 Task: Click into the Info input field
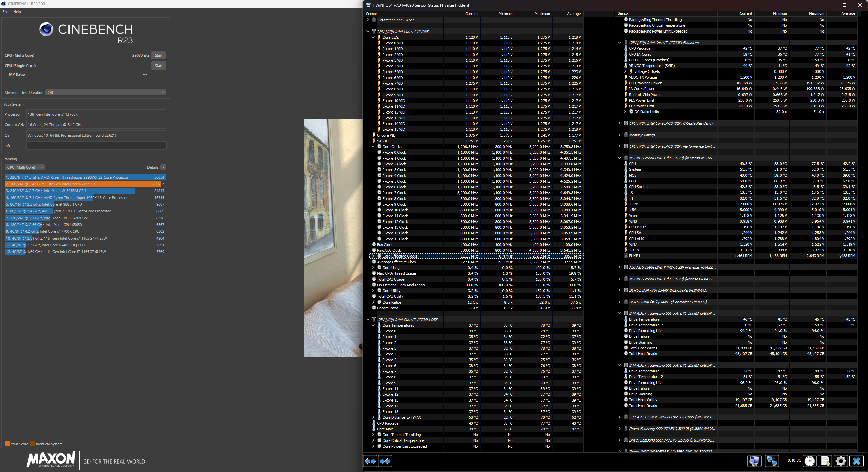pyautogui.click(x=96, y=146)
